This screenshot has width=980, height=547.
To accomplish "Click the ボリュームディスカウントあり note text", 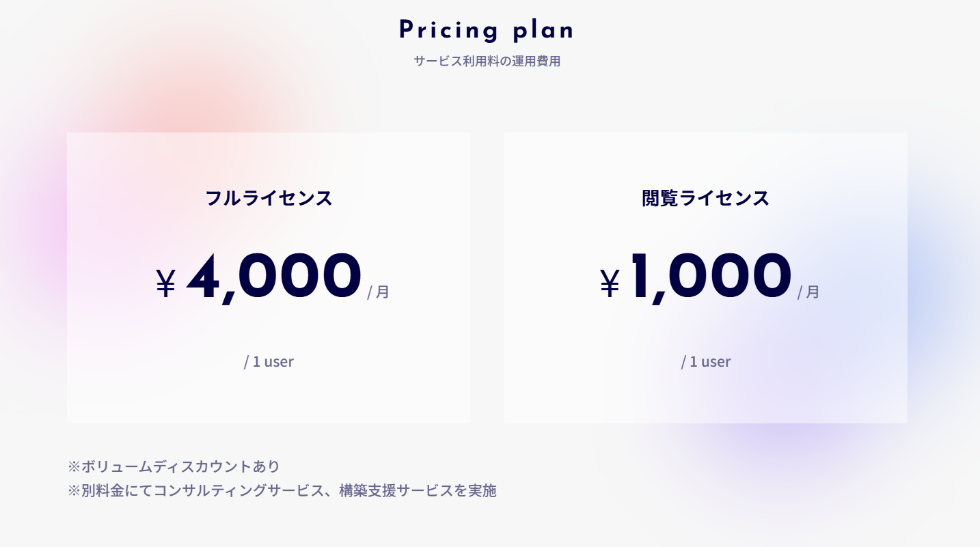I will click(x=180, y=466).
